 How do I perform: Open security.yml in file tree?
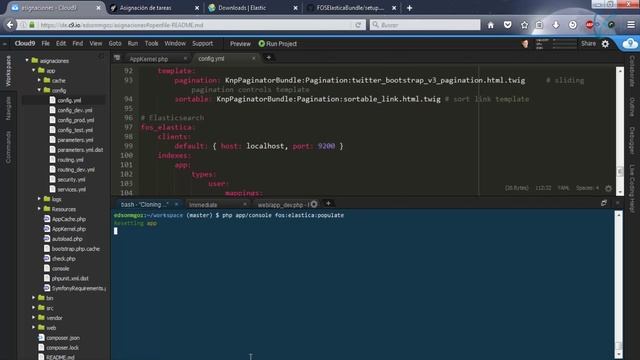point(71,180)
